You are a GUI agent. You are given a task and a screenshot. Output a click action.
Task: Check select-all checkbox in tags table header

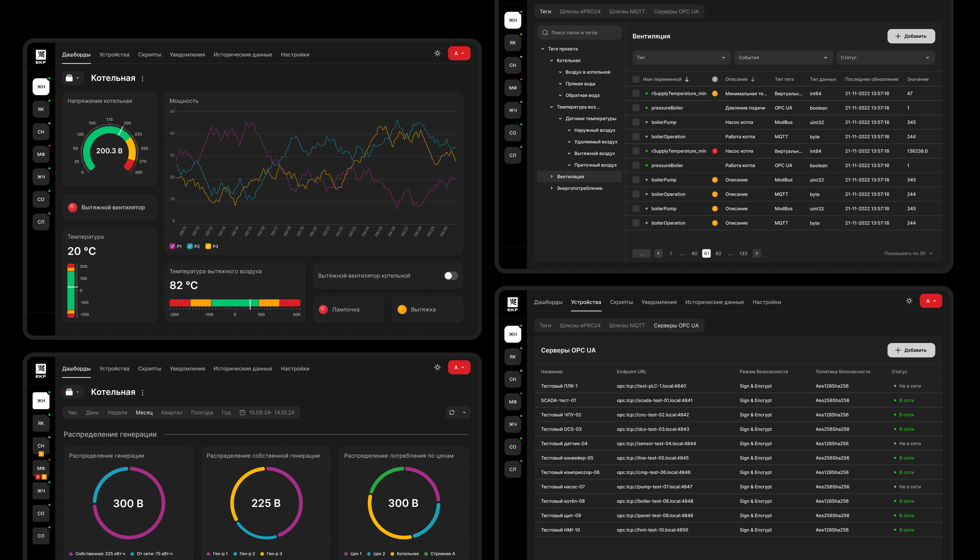click(636, 79)
